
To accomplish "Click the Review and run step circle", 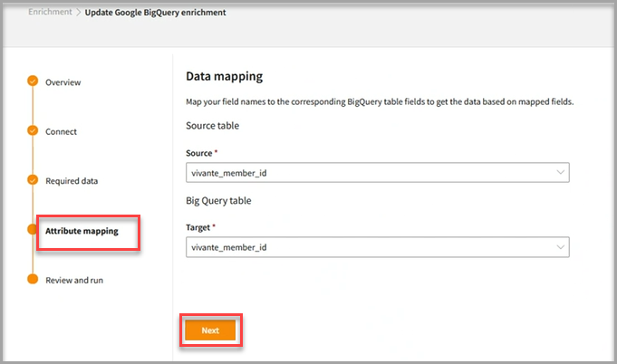I will [33, 280].
